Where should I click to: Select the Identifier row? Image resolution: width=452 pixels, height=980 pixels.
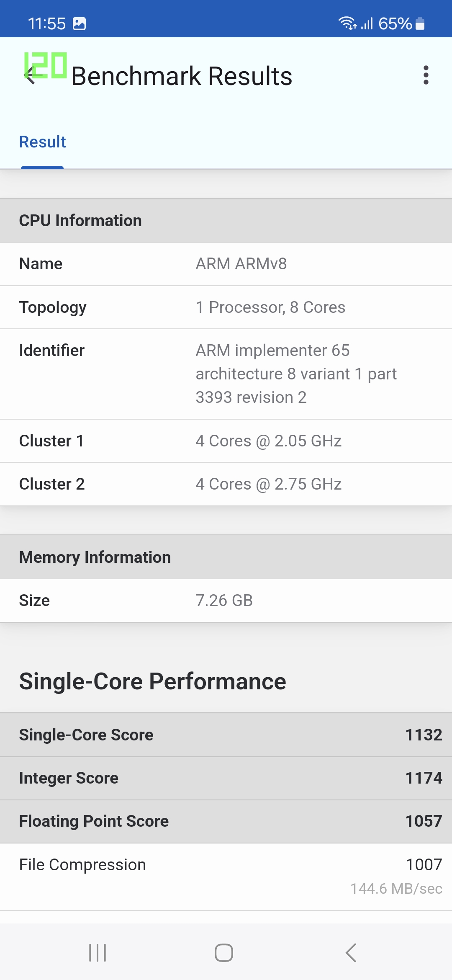coord(226,374)
